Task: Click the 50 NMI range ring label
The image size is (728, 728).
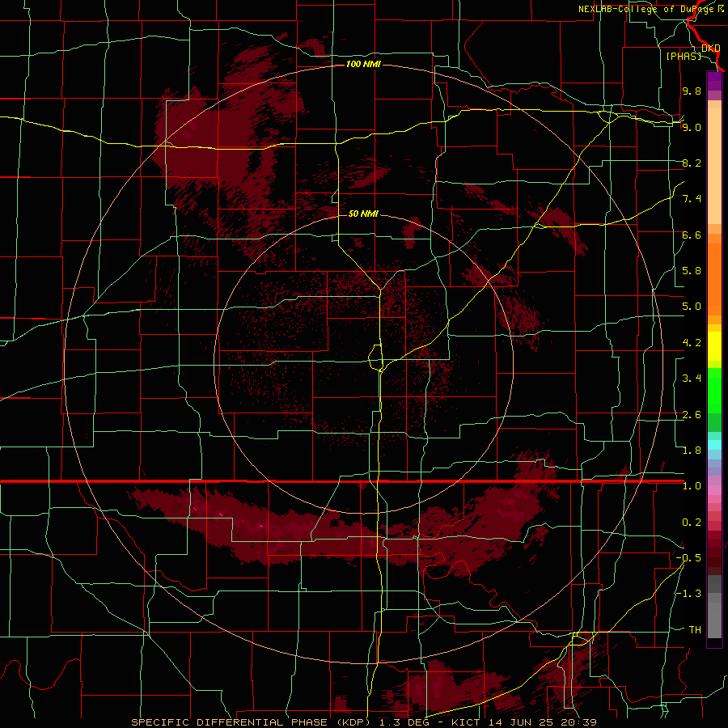Action: [x=363, y=214]
